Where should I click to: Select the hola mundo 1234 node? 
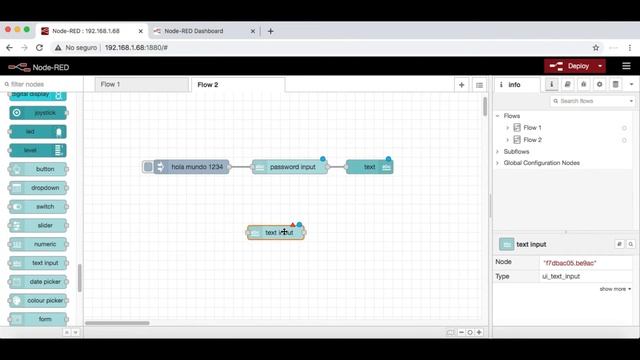191,167
